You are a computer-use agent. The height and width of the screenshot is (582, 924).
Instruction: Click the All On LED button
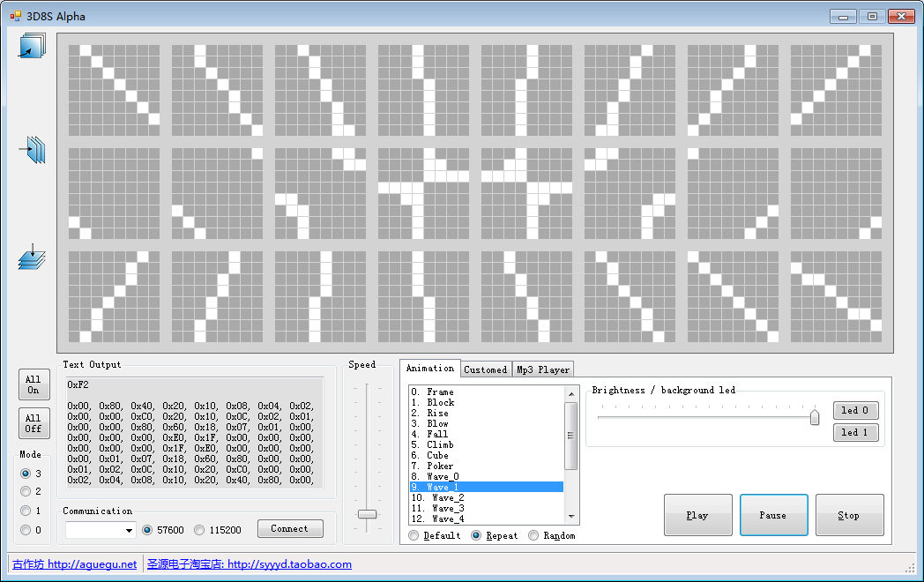coord(34,384)
